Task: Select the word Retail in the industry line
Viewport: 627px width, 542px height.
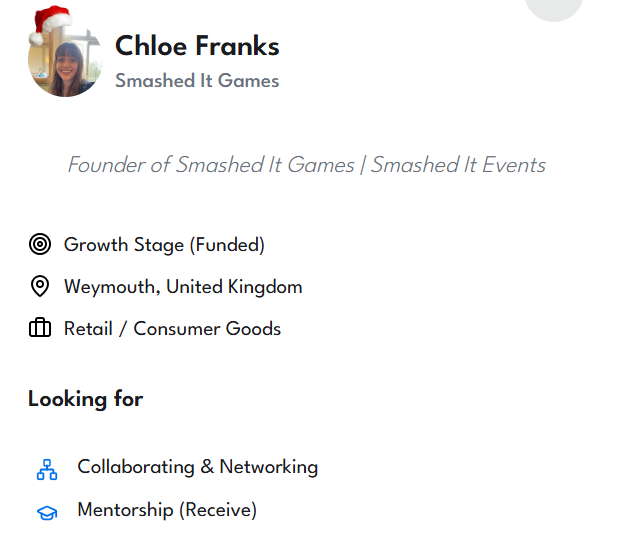Action: point(88,328)
